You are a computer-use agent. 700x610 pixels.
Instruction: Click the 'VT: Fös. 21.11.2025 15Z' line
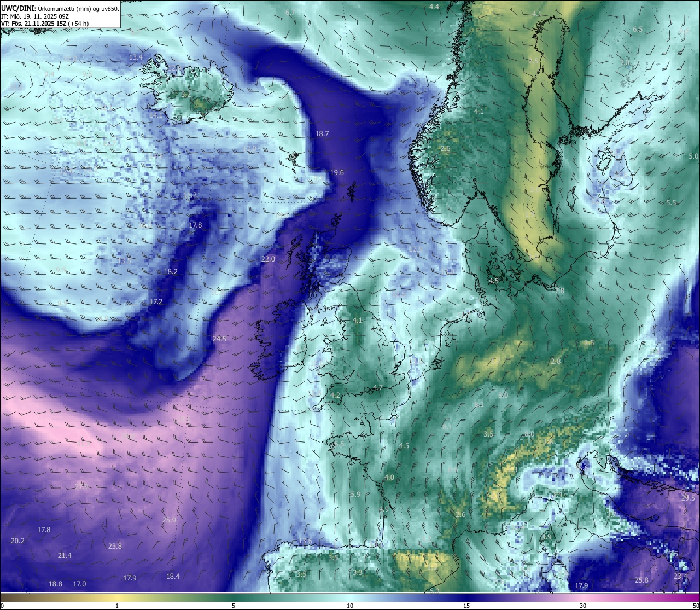pos(45,24)
